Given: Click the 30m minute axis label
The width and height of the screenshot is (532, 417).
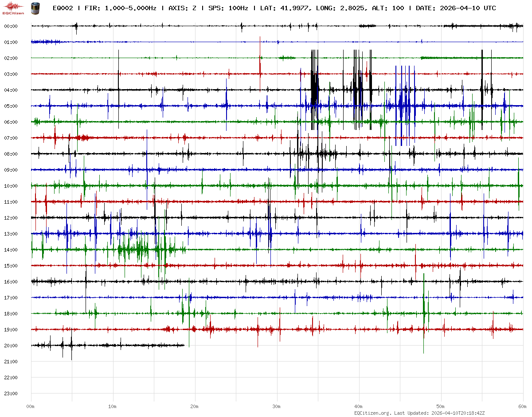Looking at the screenshot, I should point(277,406).
